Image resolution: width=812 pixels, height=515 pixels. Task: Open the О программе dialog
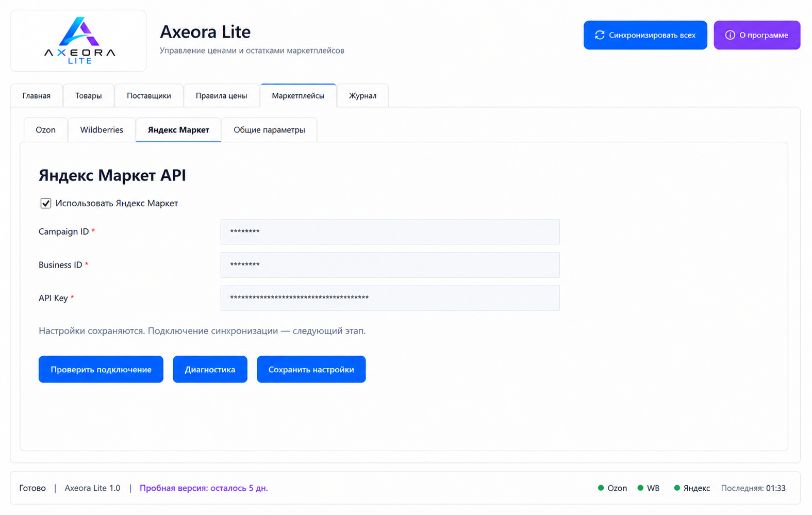(757, 35)
